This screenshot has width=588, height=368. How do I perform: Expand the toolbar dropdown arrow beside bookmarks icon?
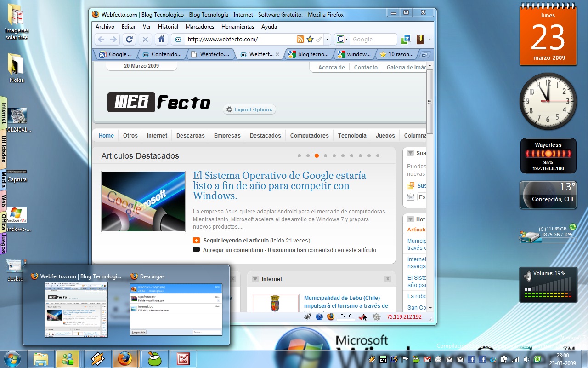(x=430, y=40)
